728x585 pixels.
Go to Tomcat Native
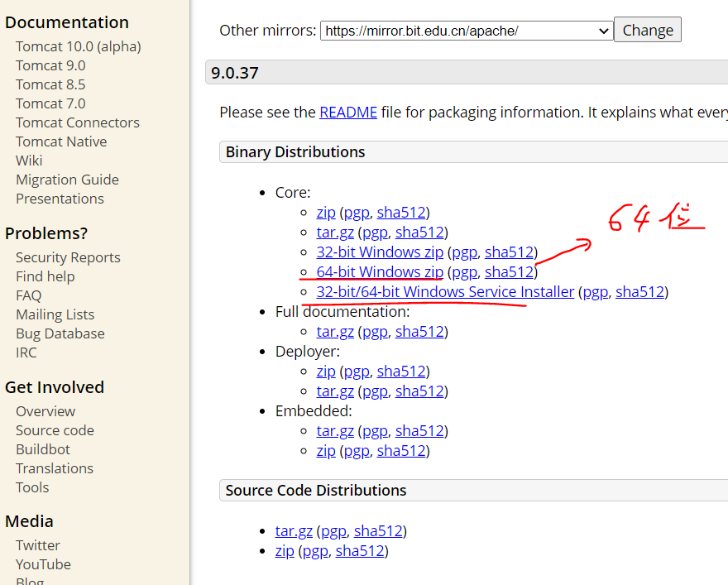point(61,142)
